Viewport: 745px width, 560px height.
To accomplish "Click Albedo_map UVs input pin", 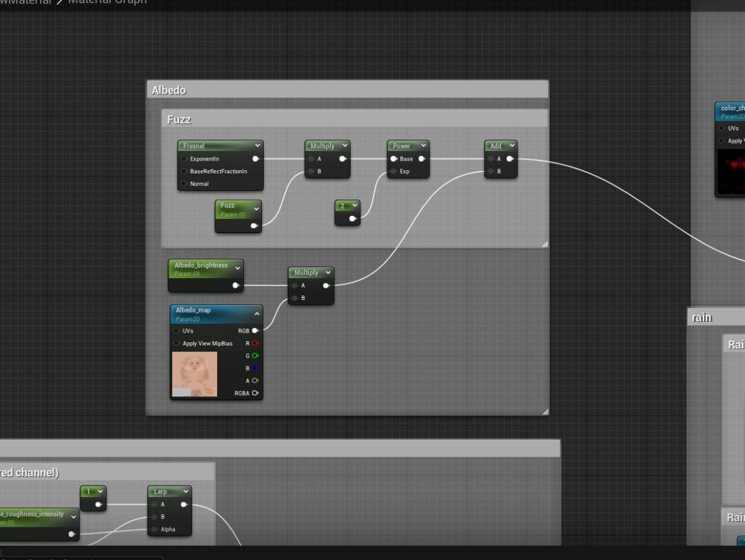I will pyautogui.click(x=177, y=331).
